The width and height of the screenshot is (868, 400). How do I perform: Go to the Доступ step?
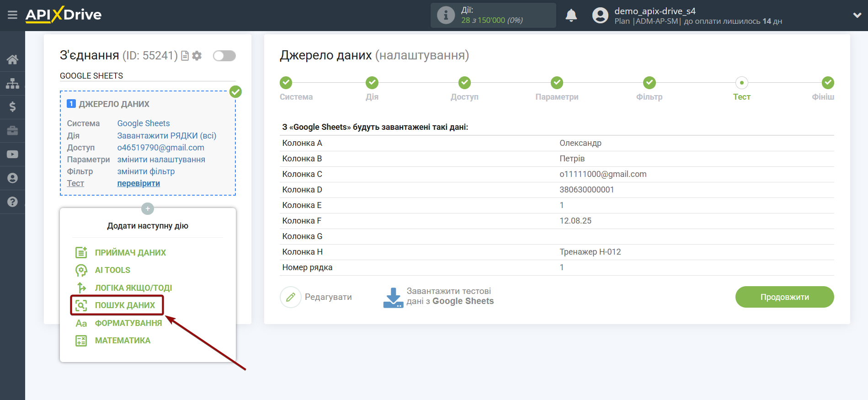[464, 83]
